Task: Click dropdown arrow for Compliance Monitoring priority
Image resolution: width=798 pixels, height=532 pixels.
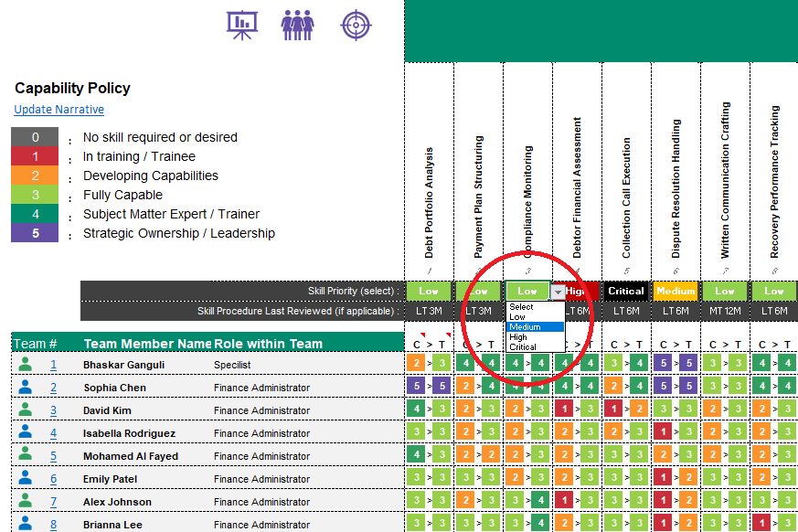Action: click(558, 292)
